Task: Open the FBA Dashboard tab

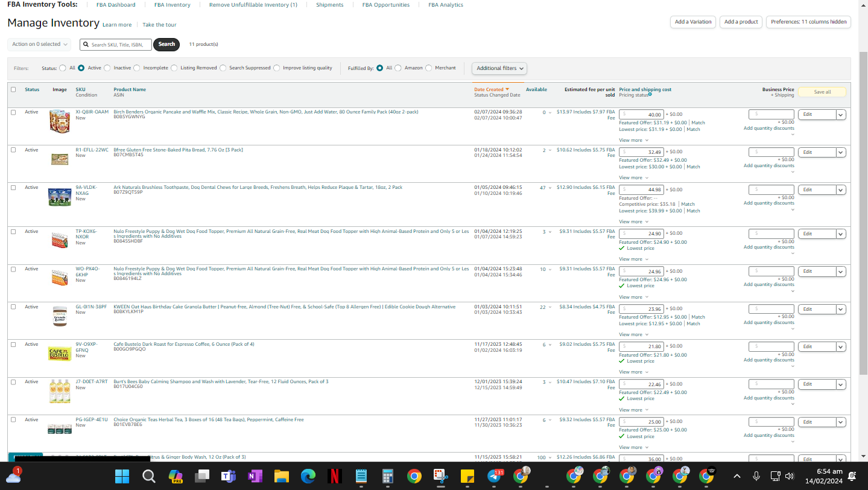Action: click(x=116, y=5)
